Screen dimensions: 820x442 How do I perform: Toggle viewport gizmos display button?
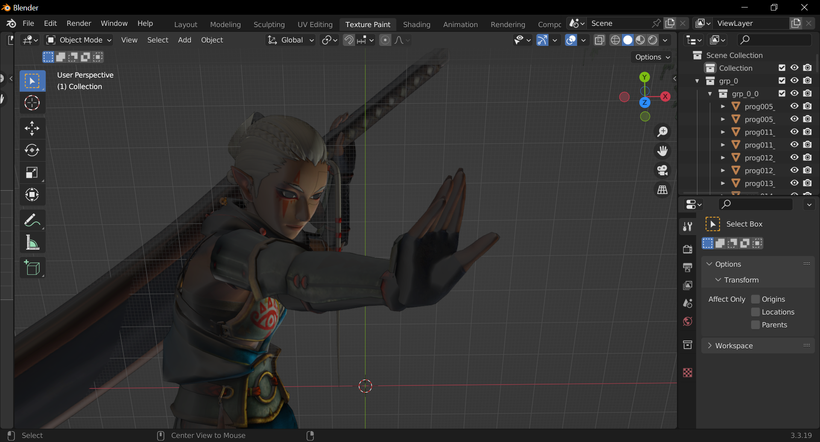click(x=542, y=40)
